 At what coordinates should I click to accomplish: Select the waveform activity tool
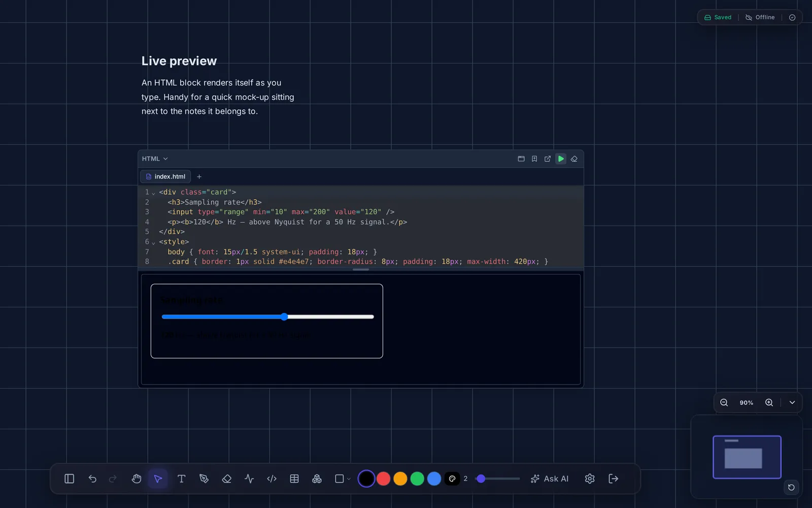click(249, 479)
